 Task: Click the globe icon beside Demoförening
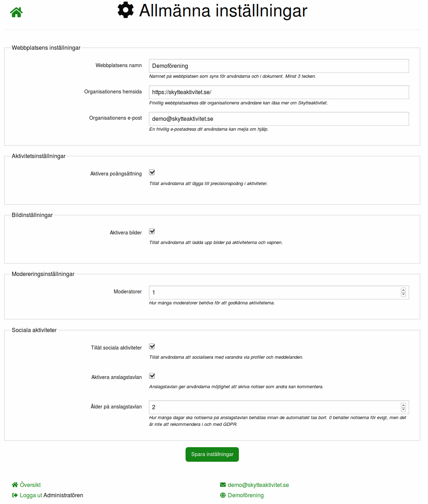tap(223, 495)
